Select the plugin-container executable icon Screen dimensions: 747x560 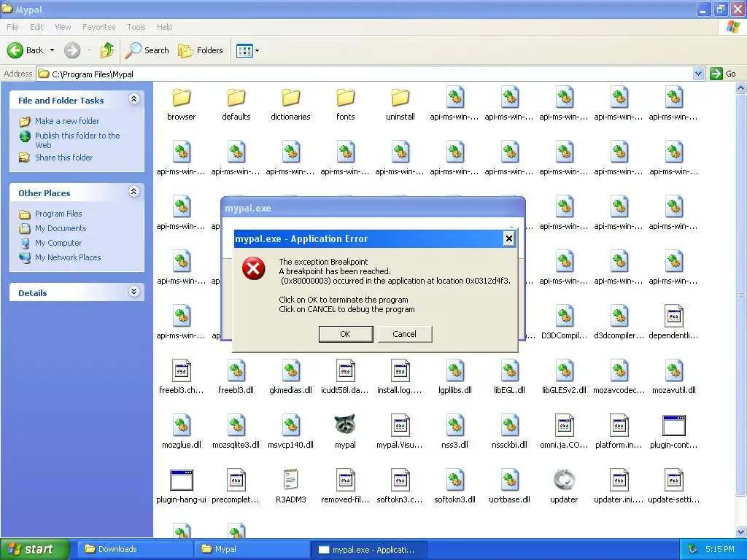click(x=673, y=425)
